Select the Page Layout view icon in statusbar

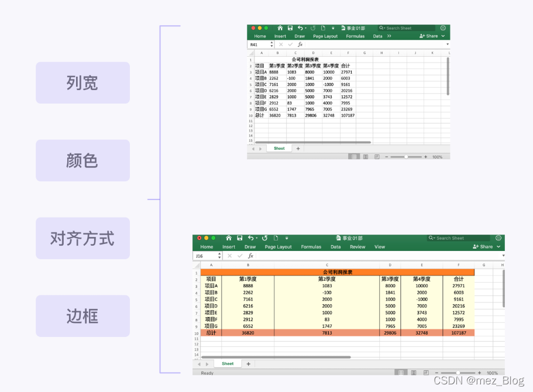point(414,372)
